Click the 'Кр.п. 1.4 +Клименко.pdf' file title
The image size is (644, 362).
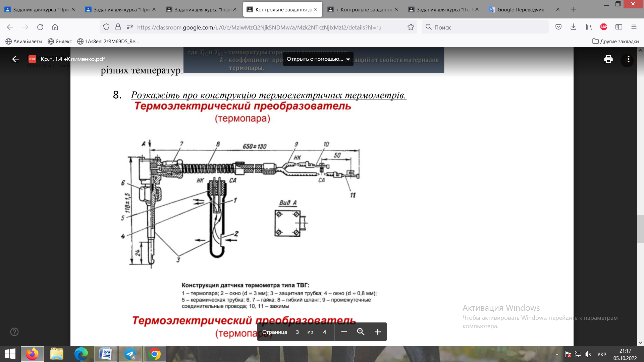coord(73,59)
